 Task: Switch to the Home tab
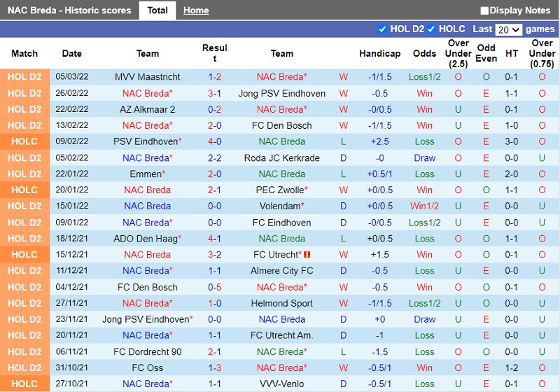pos(196,10)
